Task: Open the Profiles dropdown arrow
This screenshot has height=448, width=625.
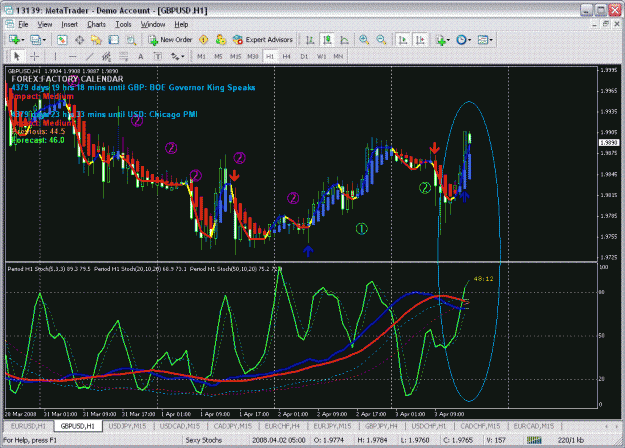Action: click(x=44, y=40)
